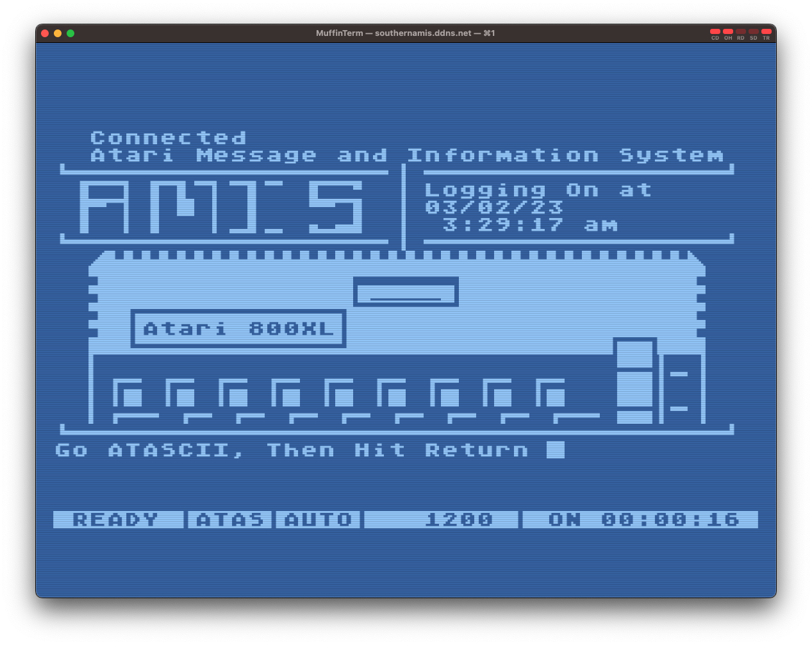Click the disk drive slot graphic above the Atari label
Image resolution: width=812 pixels, height=645 pixels.
(406, 292)
